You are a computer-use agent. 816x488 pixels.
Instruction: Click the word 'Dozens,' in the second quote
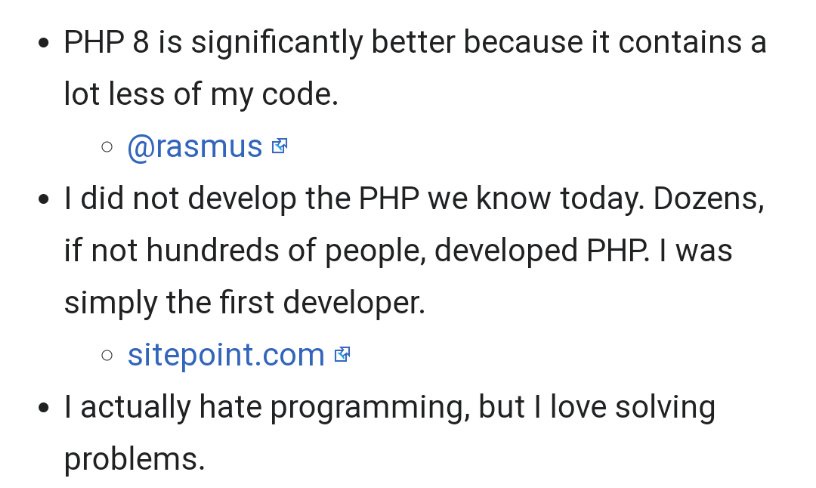[x=709, y=199]
